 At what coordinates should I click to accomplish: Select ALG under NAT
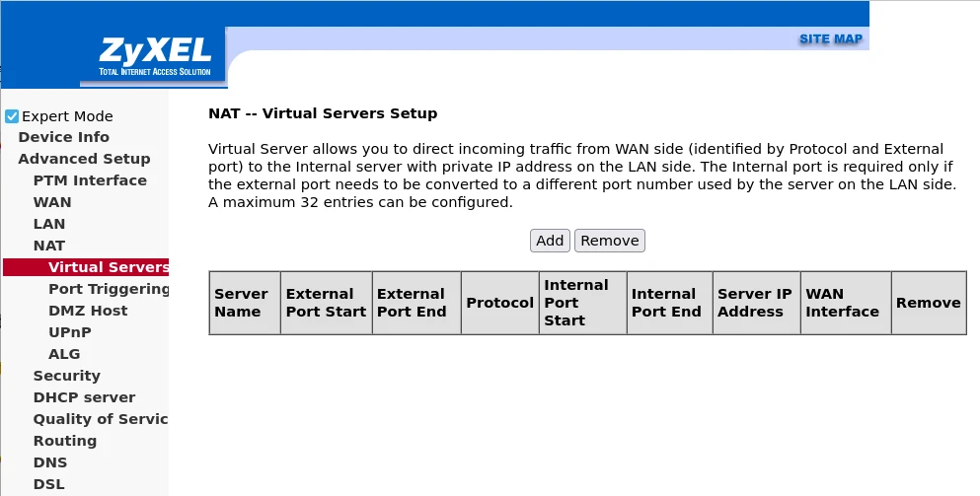(64, 354)
